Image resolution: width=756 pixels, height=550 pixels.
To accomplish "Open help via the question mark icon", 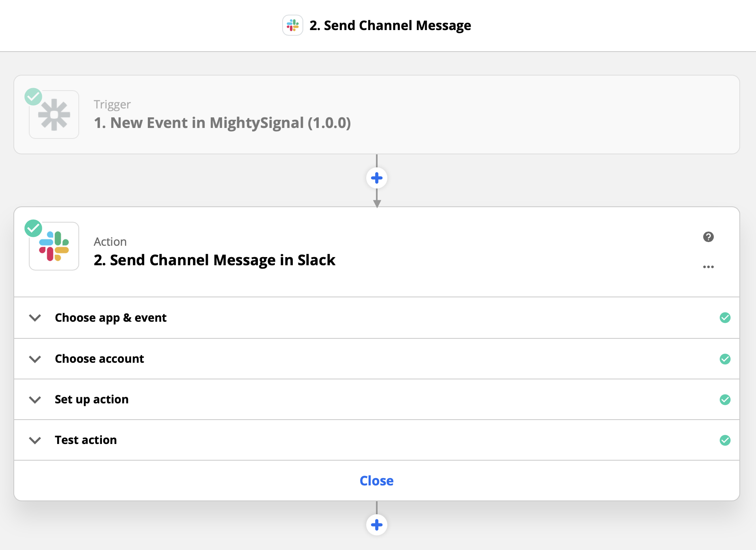I will 708,237.
